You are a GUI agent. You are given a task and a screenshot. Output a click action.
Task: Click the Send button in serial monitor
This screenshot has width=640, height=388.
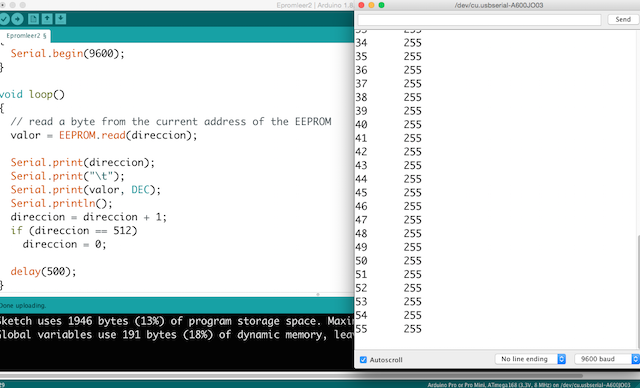point(623,19)
